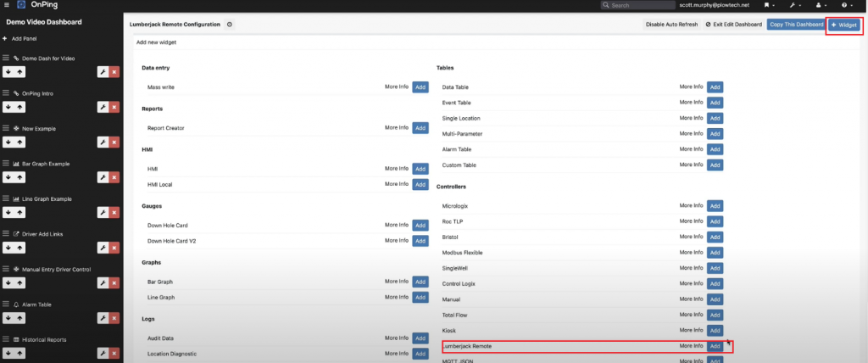This screenshot has height=363, width=868.
Task: Move OnPing Intro panel down
Action: 8,107
